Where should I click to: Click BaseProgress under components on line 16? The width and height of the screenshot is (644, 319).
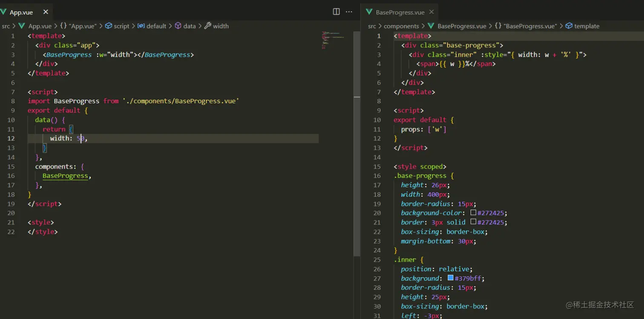coord(65,176)
